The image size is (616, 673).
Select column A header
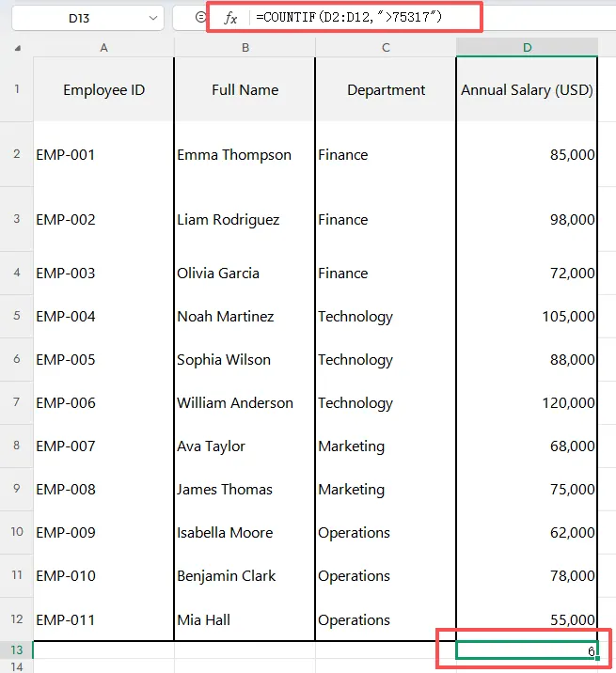pyautogui.click(x=103, y=47)
